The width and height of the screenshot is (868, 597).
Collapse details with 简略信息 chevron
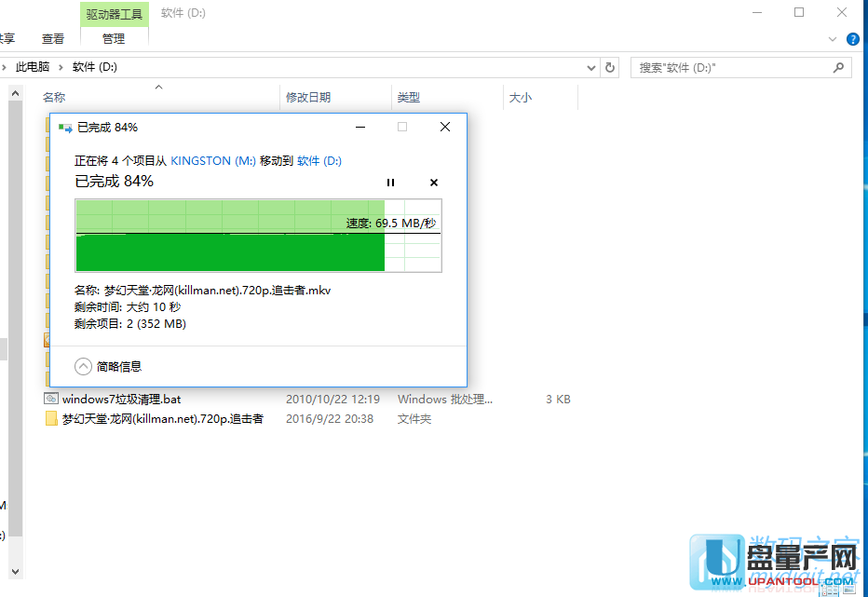click(x=84, y=366)
